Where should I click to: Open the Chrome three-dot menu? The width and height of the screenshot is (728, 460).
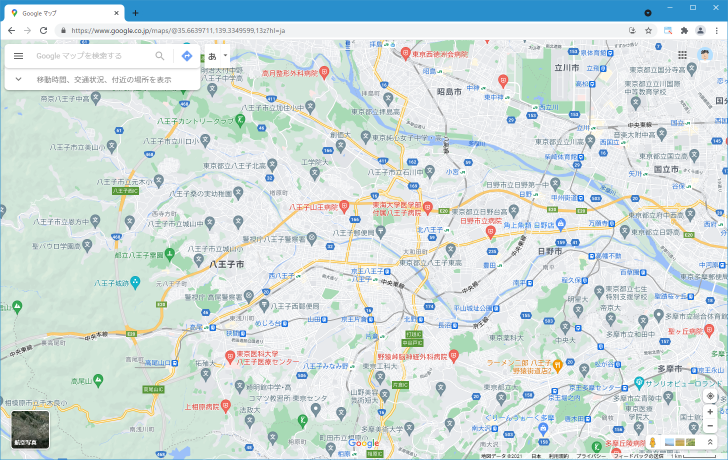(717, 31)
